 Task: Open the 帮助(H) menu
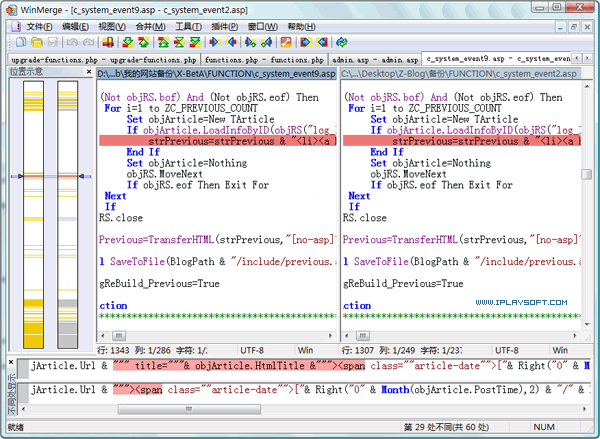point(300,26)
